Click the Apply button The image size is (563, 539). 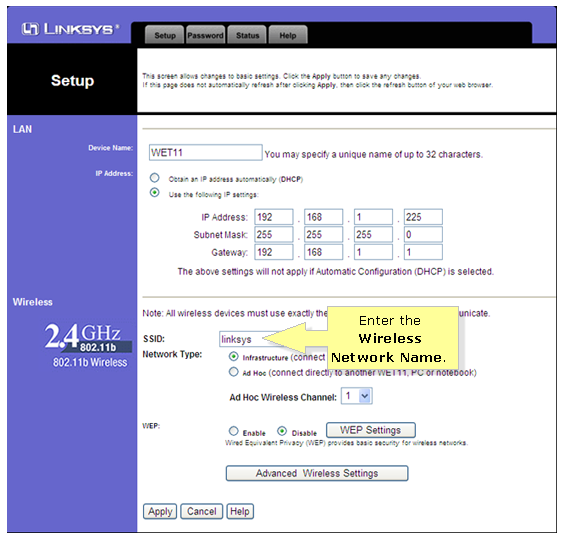tap(160, 511)
